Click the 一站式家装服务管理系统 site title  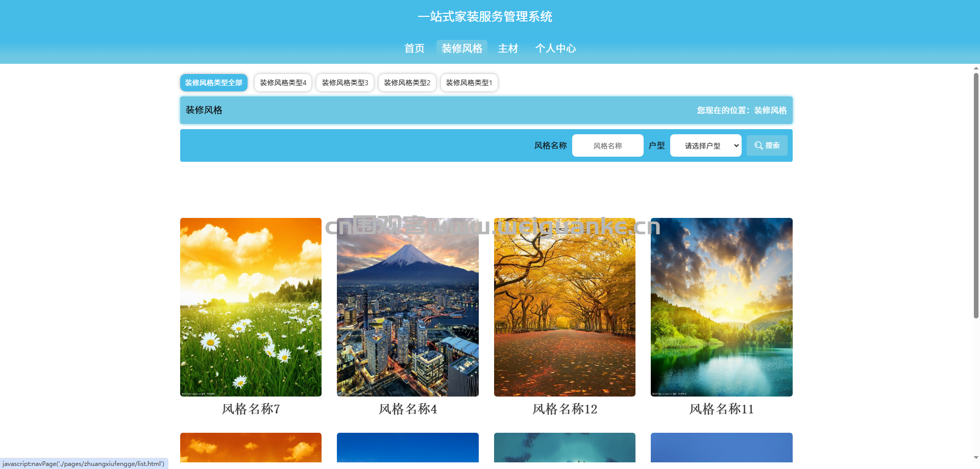485,17
